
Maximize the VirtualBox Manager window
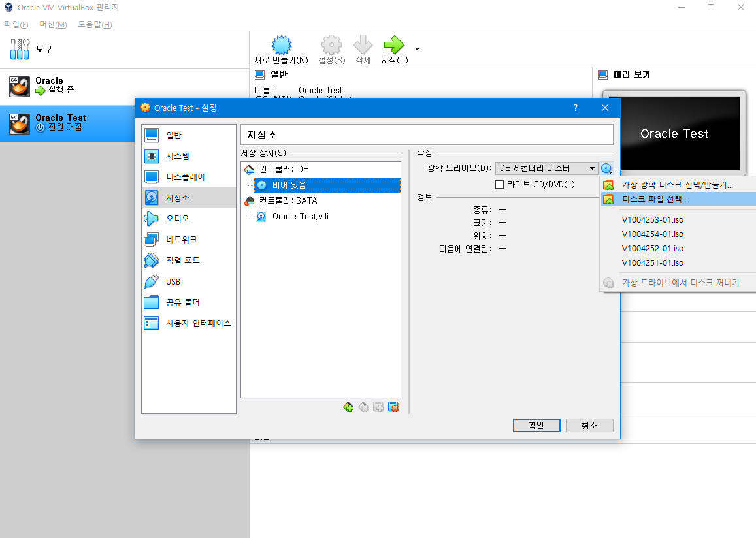(711, 7)
